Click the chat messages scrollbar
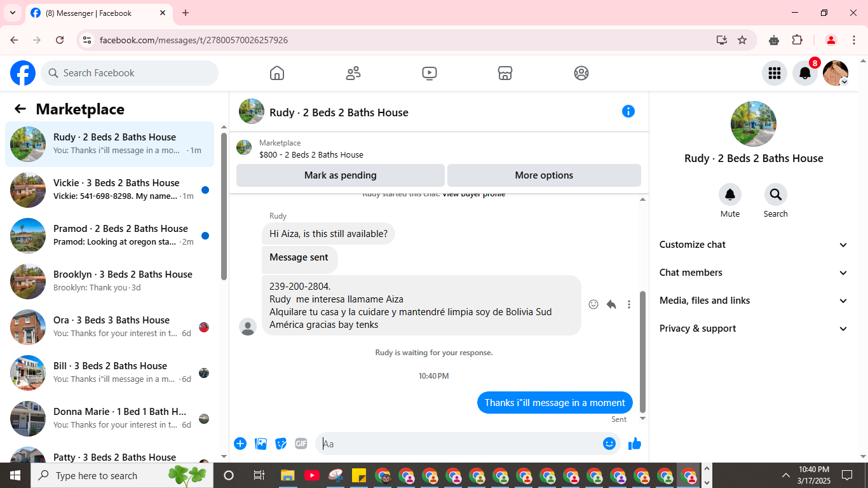This screenshot has height=488, width=868. tap(642, 352)
